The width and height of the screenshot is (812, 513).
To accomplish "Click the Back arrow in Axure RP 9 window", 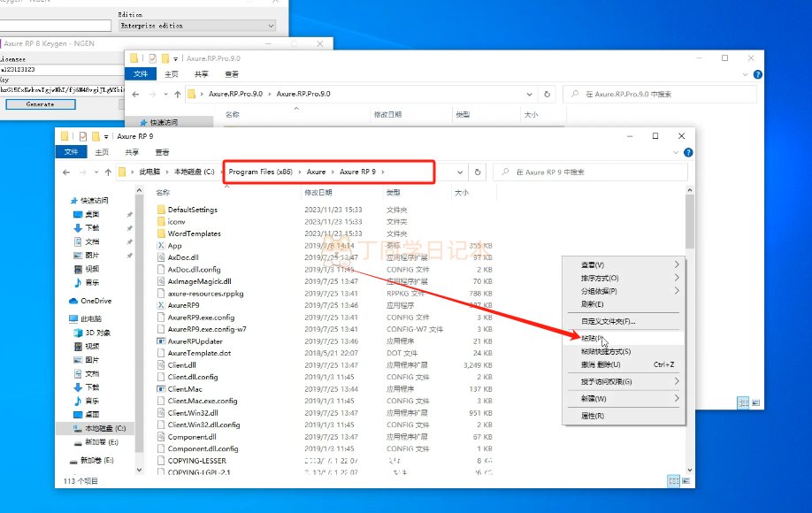I will [68, 172].
